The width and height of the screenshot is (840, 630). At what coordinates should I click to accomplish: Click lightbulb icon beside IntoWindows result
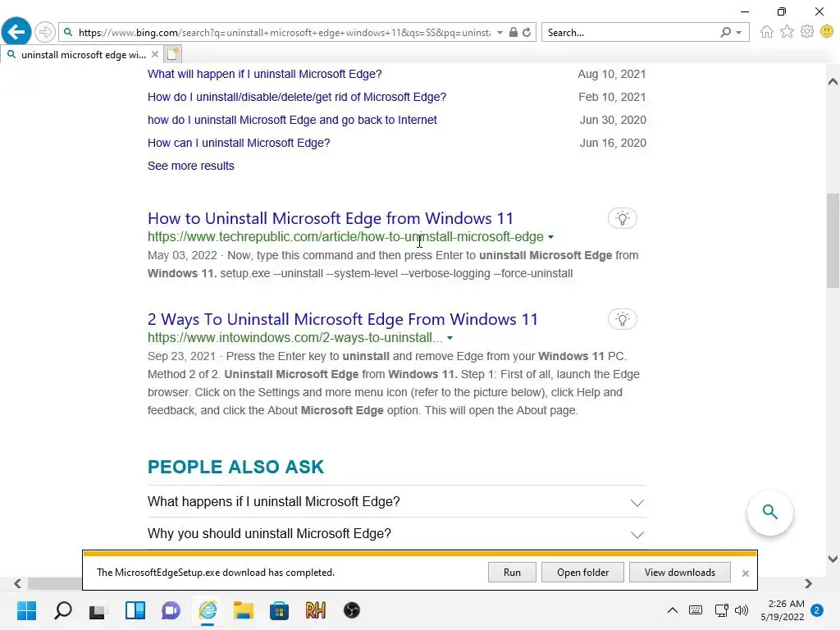point(622,319)
